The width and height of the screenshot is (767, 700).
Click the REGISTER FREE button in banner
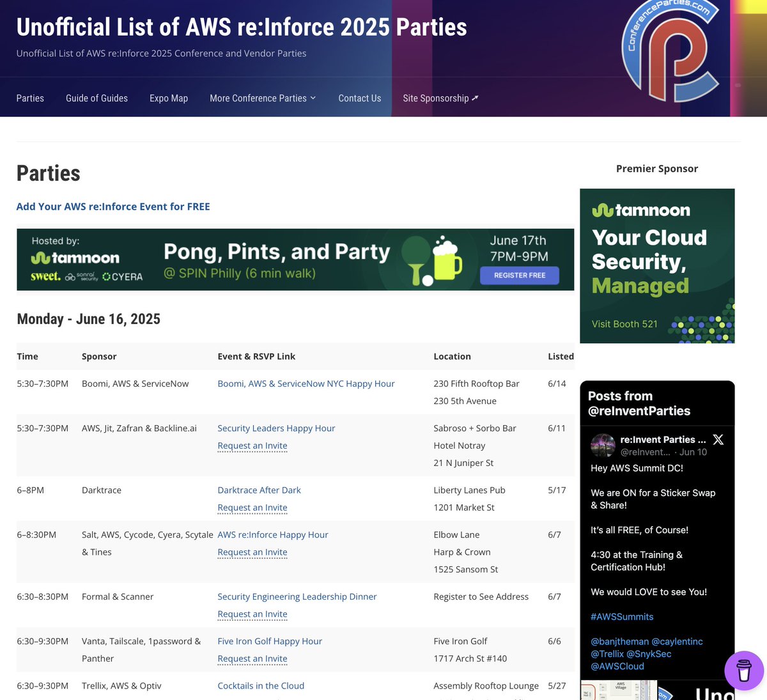tap(520, 276)
